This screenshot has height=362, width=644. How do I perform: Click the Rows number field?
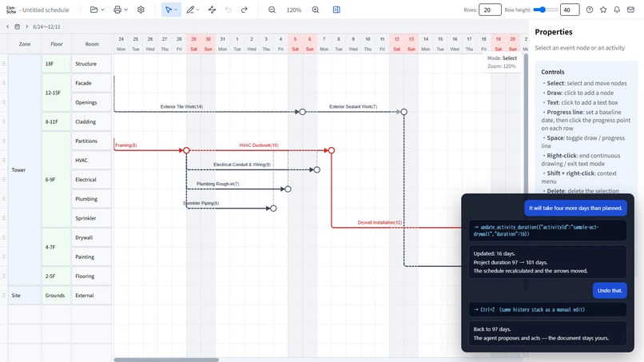coord(490,10)
